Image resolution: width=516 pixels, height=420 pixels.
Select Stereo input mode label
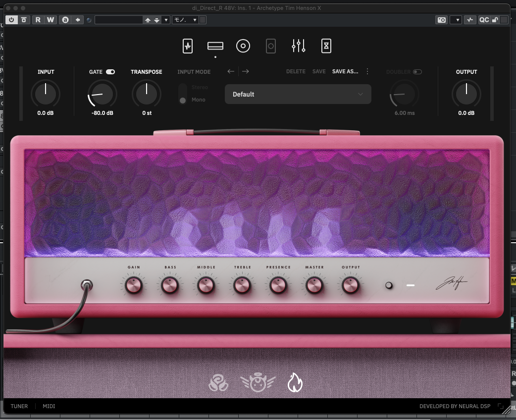[200, 87]
